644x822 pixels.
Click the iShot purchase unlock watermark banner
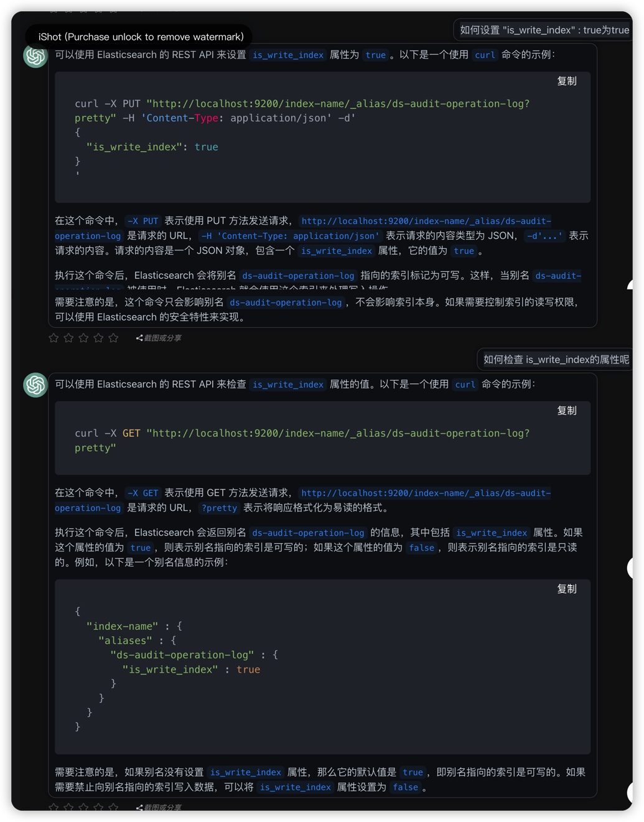click(x=141, y=37)
